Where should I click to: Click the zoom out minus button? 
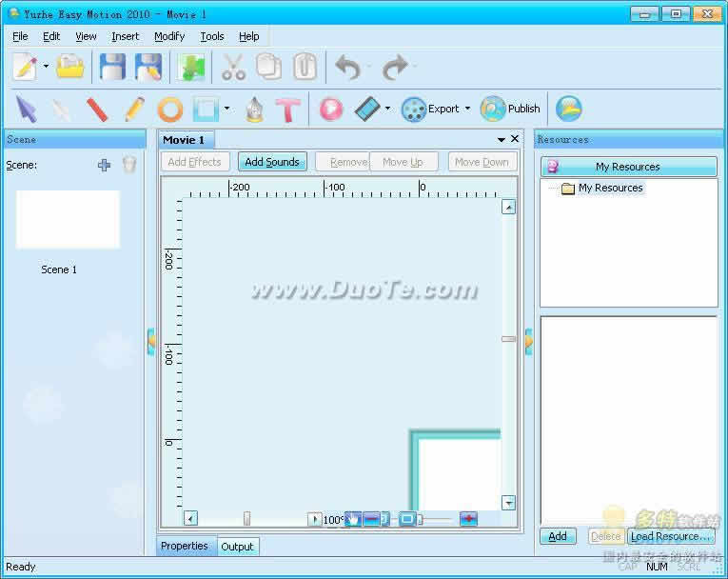[x=371, y=519]
